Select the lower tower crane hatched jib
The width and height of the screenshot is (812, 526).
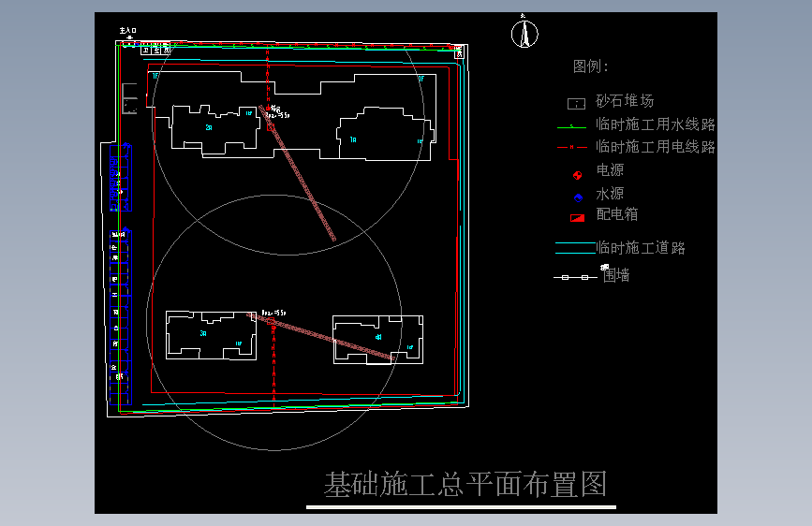tap(321, 336)
